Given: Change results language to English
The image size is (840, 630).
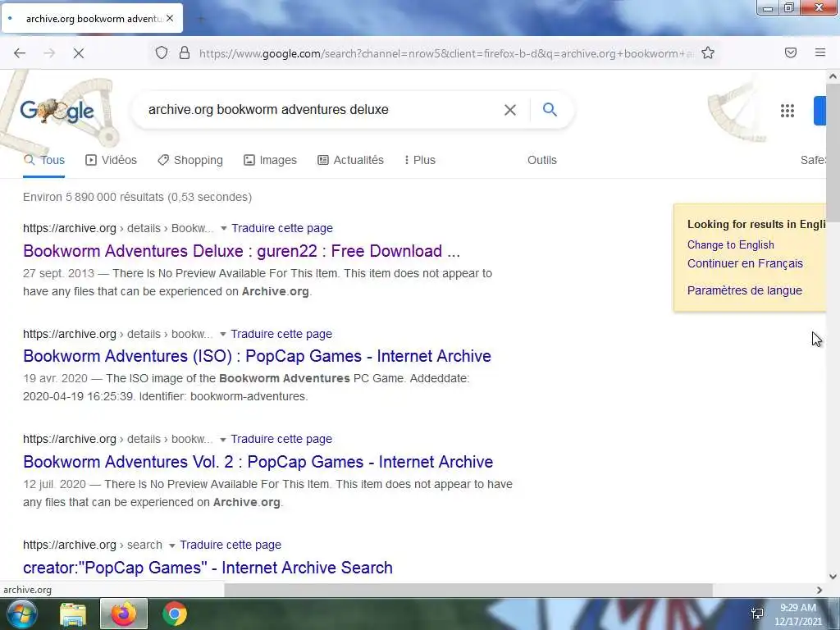Looking at the screenshot, I should [731, 244].
